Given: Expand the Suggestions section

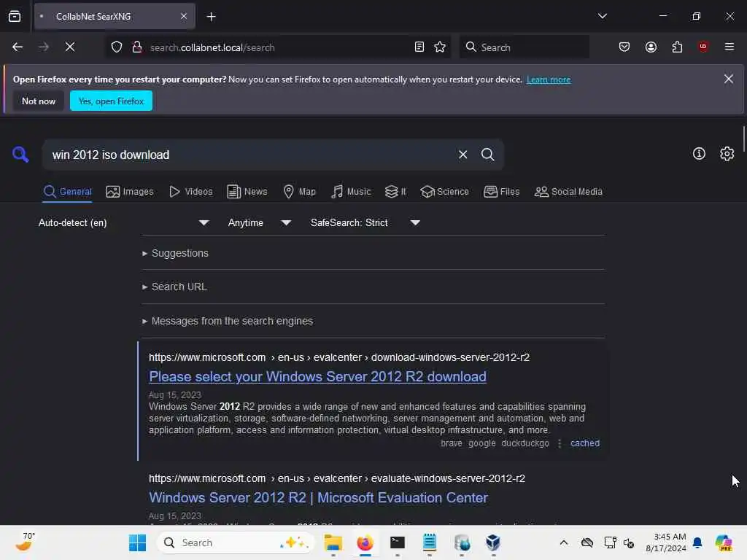Looking at the screenshot, I should [x=175, y=253].
